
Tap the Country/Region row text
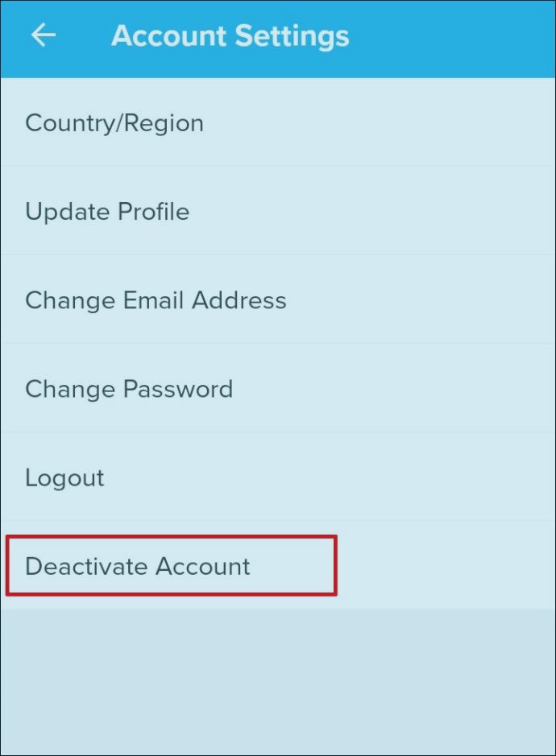114,123
